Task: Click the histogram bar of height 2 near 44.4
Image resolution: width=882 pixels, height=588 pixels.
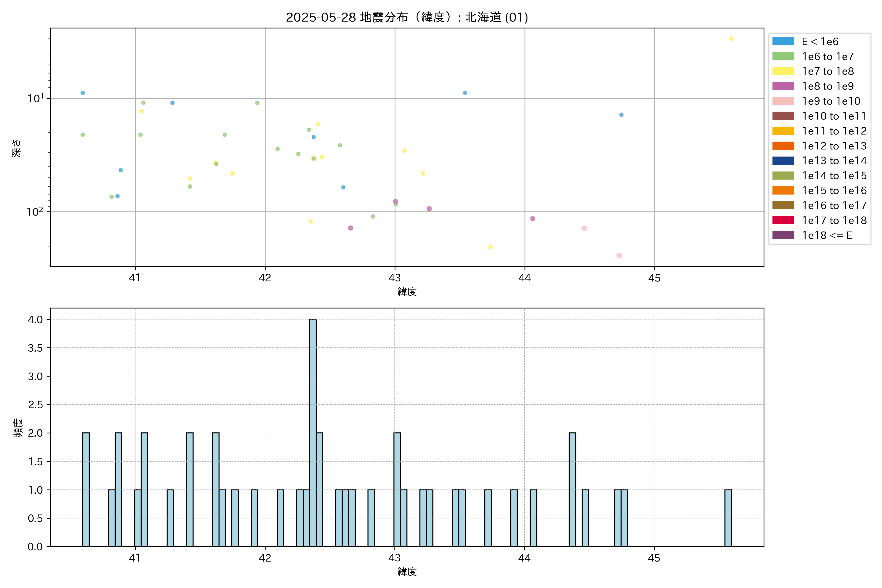Action: click(572, 489)
